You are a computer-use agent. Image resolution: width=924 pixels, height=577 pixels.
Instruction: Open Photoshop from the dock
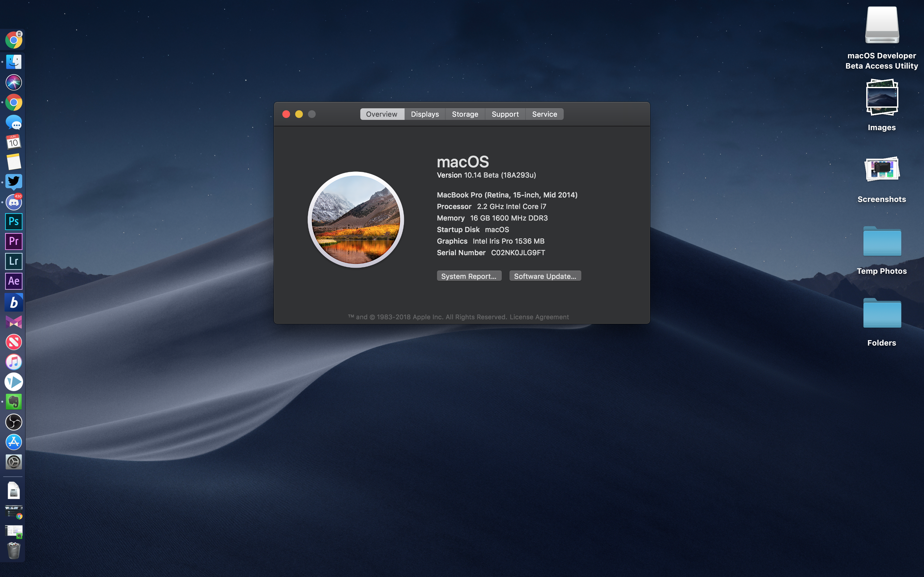tap(14, 221)
